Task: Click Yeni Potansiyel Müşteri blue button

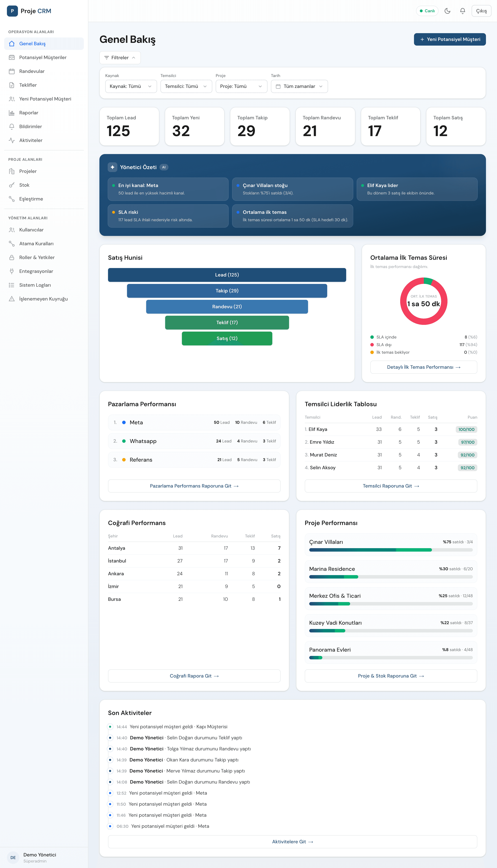Action: [450, 39]
